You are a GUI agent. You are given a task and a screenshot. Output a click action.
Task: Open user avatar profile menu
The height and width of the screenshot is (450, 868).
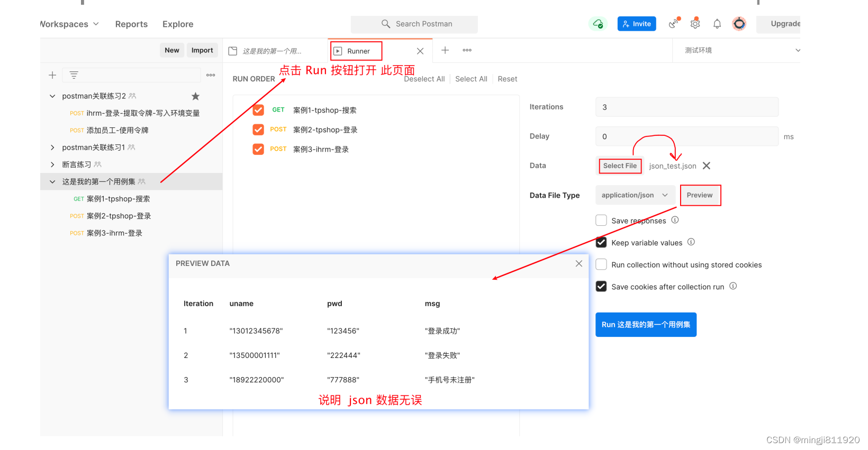[x=739, y=24]
